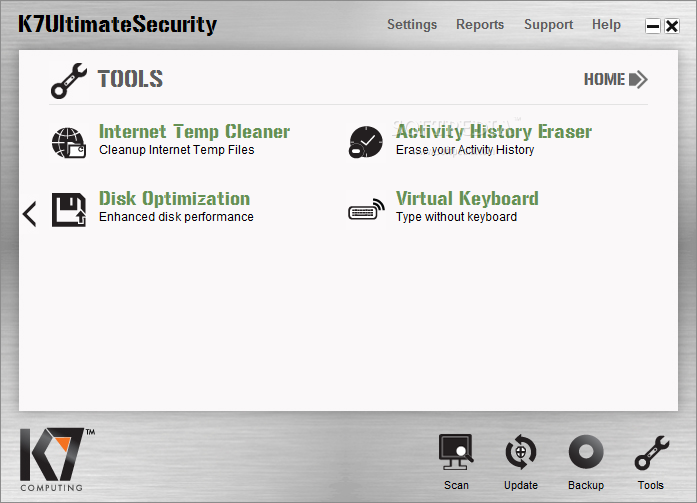Click the K7 Computing logo
This screenshot has width=697, height=503.
[57, 459]
